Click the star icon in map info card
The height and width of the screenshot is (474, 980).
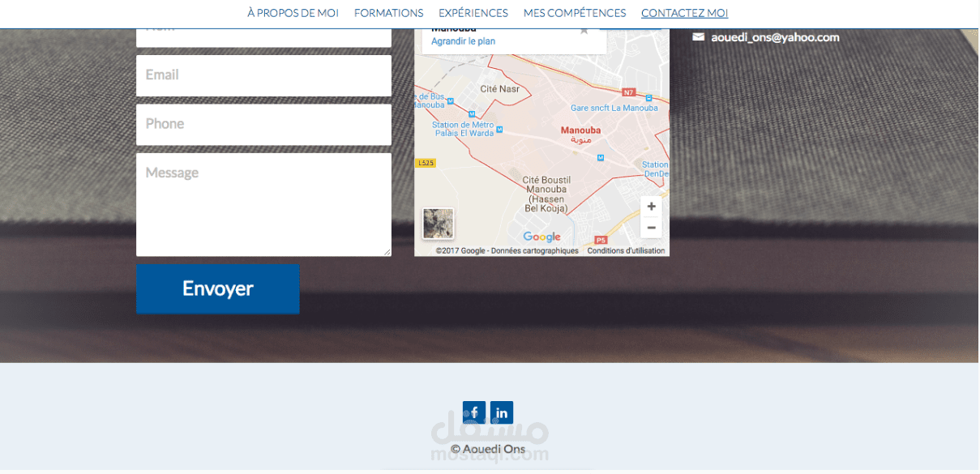click(x=584, y=31)
